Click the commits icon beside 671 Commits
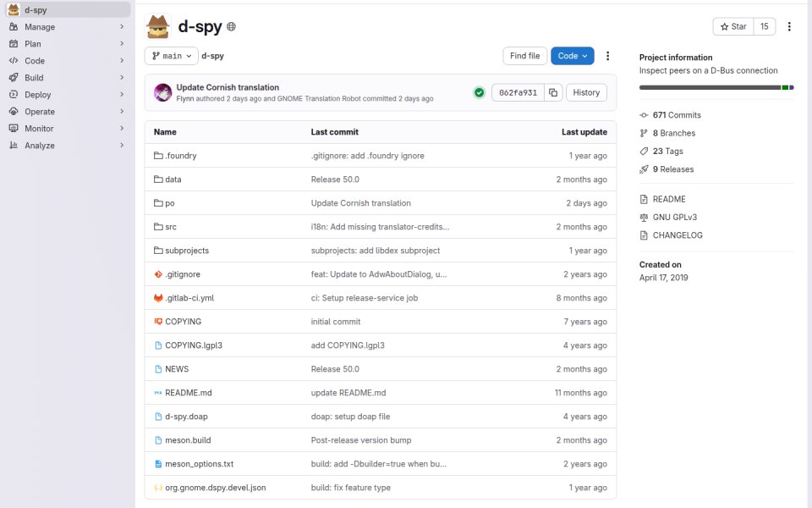Viewport: 812px width, 508px height. [x=644, y=115]
